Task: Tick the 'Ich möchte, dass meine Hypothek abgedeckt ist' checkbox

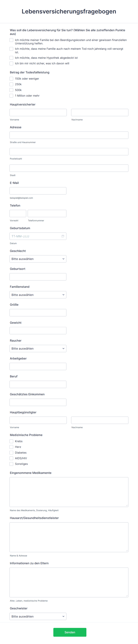Action: (x=11, y=58)
